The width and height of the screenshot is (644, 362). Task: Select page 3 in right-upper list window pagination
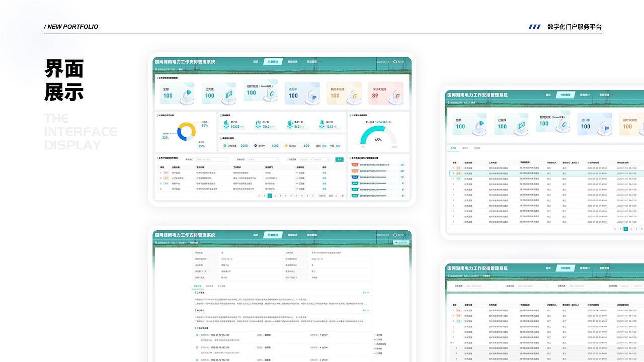click(631, 229)
